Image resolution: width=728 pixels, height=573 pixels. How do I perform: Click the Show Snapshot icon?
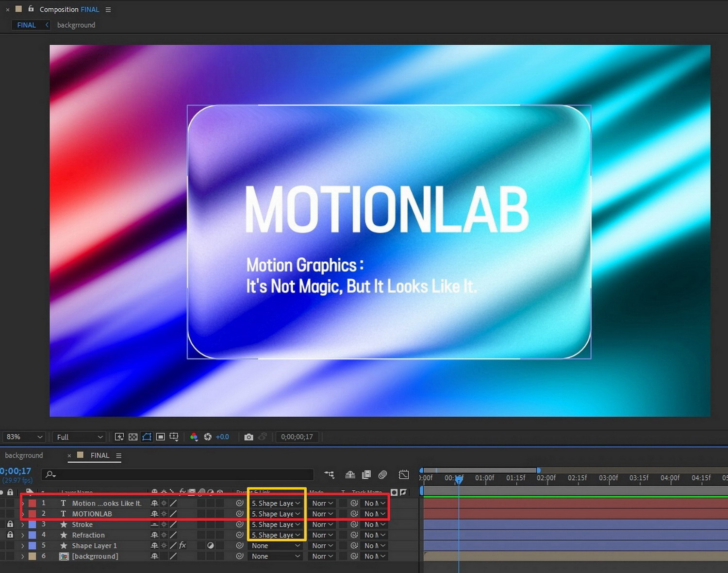(263, 437)
